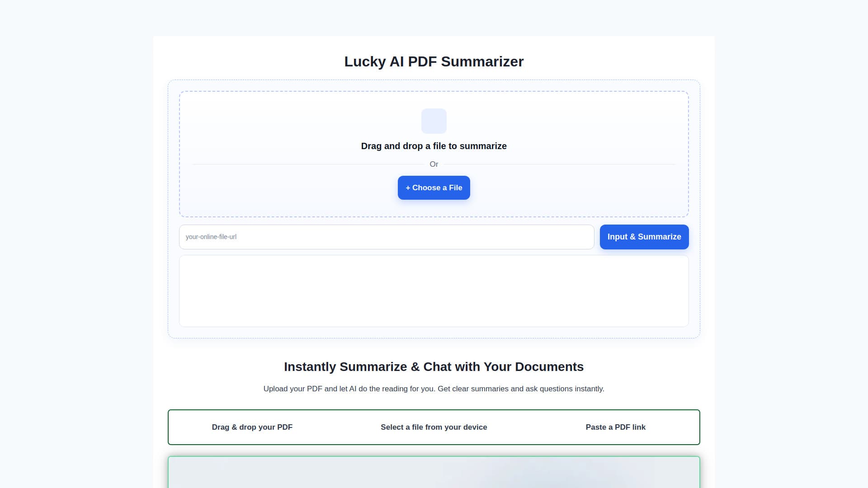Click the Instantly Summarize & Chat heading
The image size is (868, 488).
434,367
